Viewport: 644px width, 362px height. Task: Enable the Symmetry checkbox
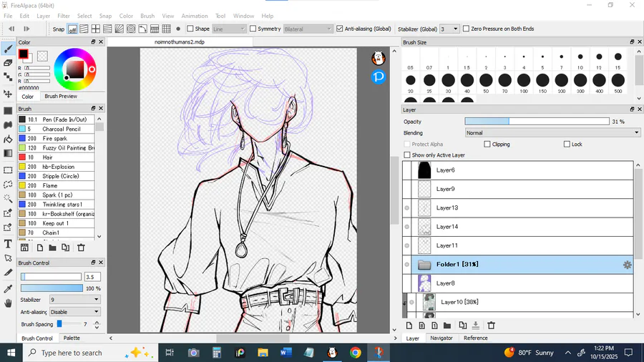click(x=253, y=29)
